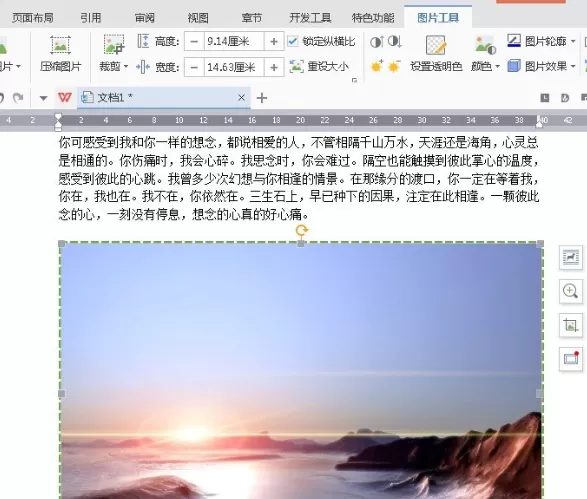587x499 pixels.
Task: Click Reset size (重设大小) button
Action: coord(319,67)
